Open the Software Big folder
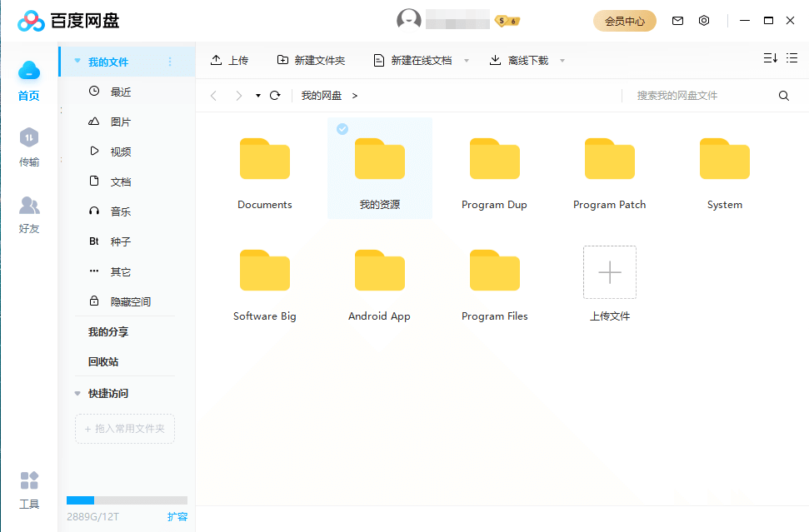The height and width of the screenshot is (532, 809). (x=265, y=270)
